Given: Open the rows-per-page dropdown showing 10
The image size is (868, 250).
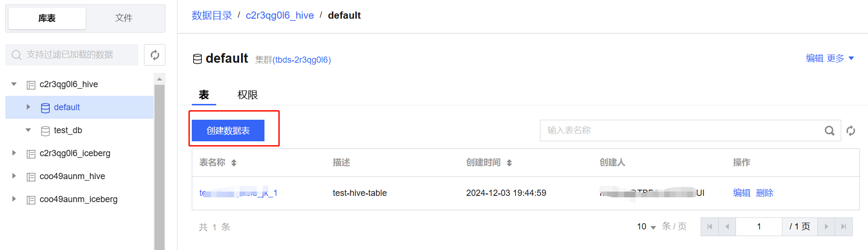Looking at the screenshot, I should pos(646,227).
